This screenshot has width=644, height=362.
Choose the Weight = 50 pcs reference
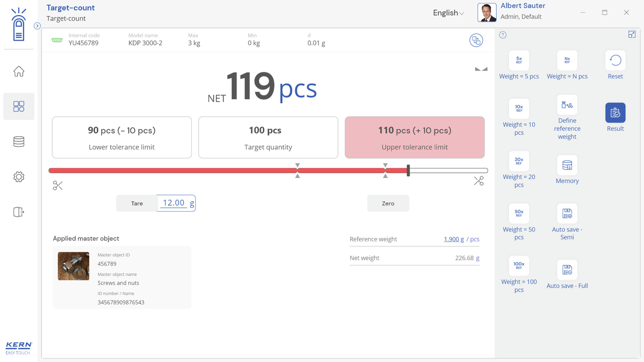tap(519, 214)
